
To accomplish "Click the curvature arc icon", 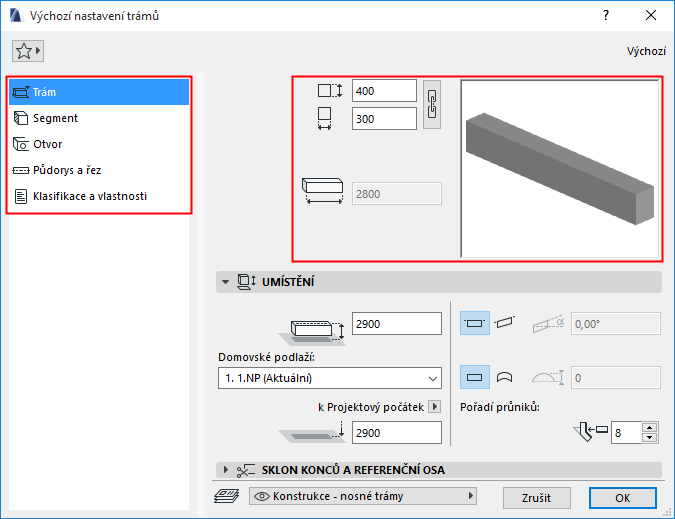I will [x=548, y=377].
